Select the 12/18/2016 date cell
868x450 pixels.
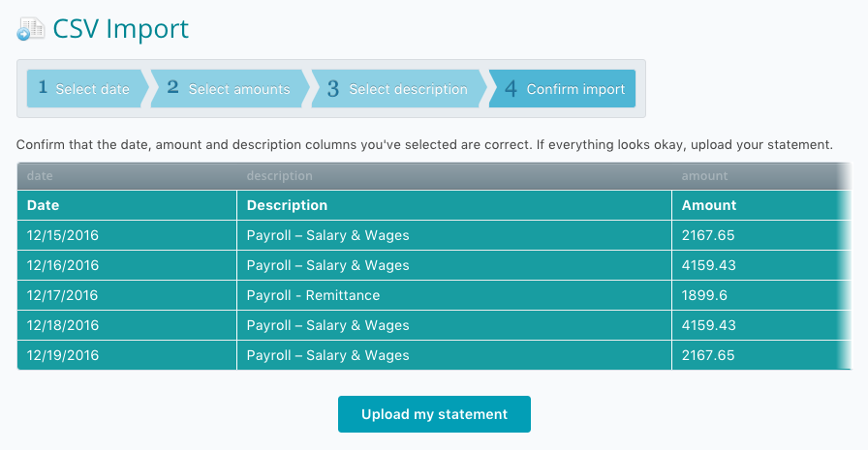coord(127,325)
